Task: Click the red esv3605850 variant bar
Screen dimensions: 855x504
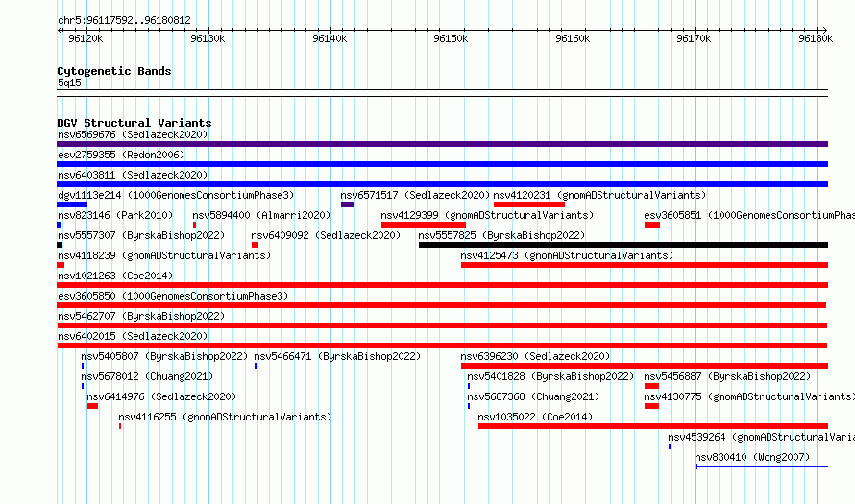Action: tap(442, 305)
